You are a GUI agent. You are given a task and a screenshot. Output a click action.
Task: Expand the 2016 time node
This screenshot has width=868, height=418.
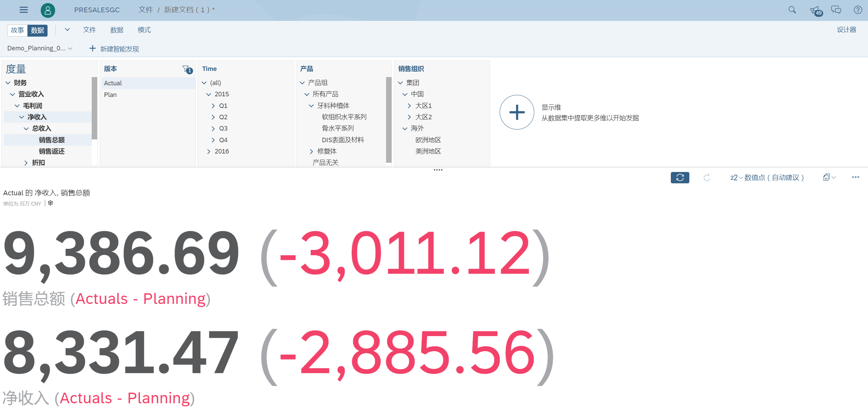209,151
